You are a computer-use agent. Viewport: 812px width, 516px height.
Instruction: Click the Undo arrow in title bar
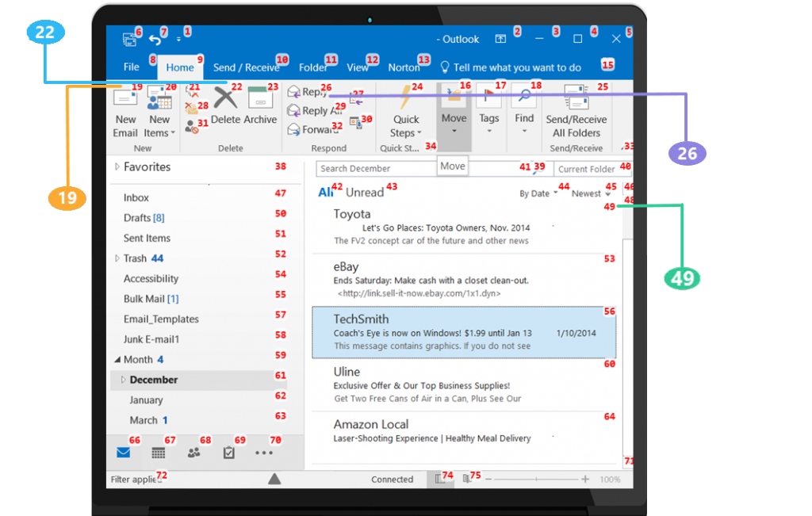point(155,40)
